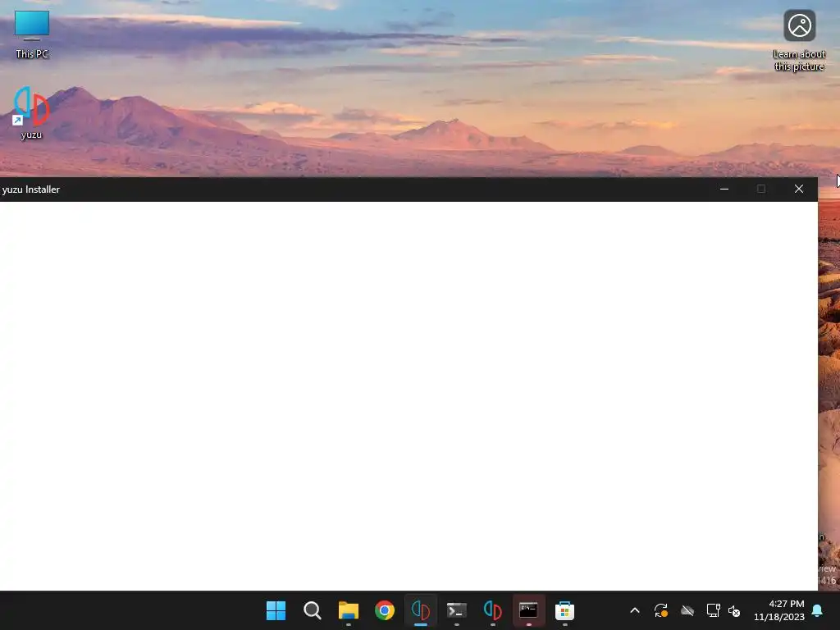
Task: Open the Windows Start menu
Action: [276, 610]
